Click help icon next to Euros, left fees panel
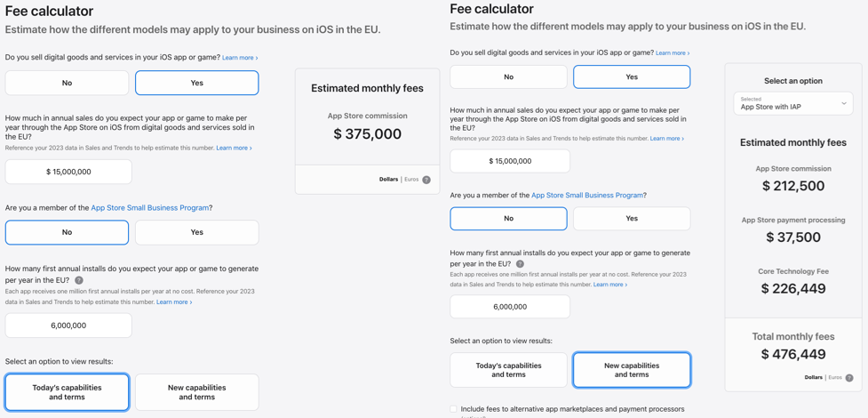 pyautogui.click(x=426, y=180)
